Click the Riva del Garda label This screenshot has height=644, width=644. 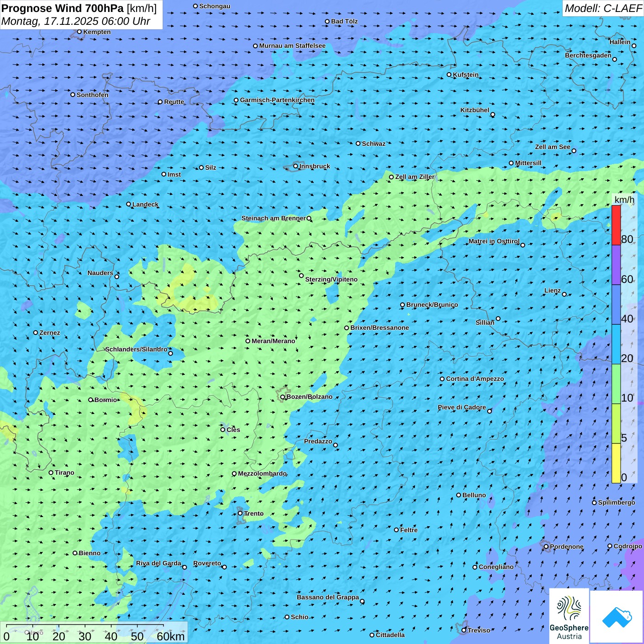(159, 563)
